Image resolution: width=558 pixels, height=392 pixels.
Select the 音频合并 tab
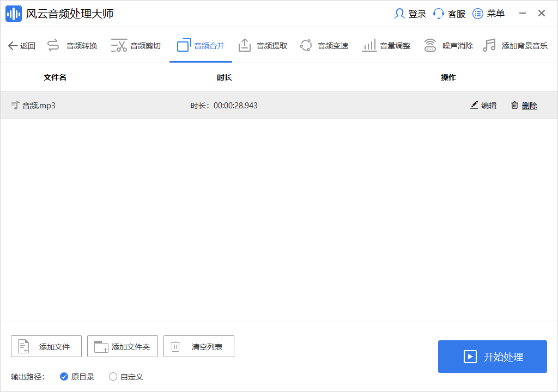coord(209,46)
